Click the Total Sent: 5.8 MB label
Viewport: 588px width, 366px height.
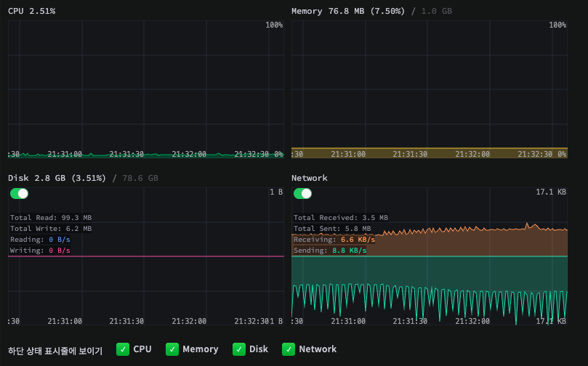(332, 229)
